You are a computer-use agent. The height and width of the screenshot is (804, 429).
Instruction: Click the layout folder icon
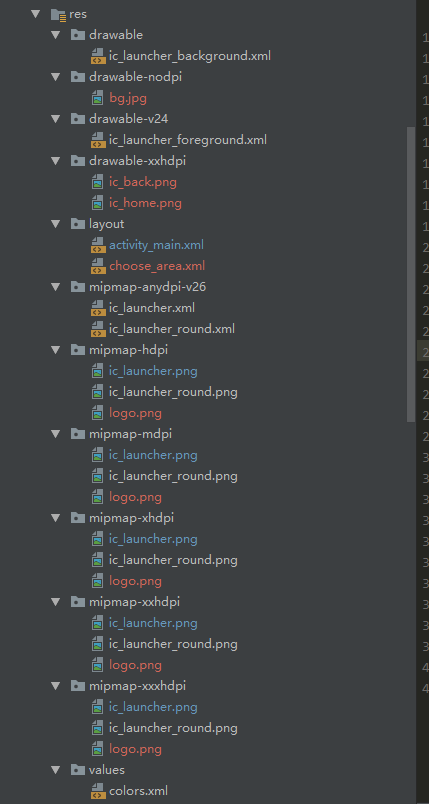(78, 224)
